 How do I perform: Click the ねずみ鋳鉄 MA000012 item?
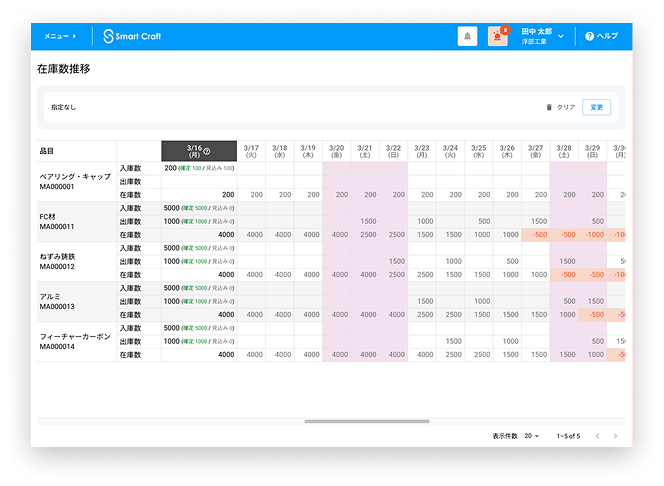pyautogui.click(x=58, y=261)
